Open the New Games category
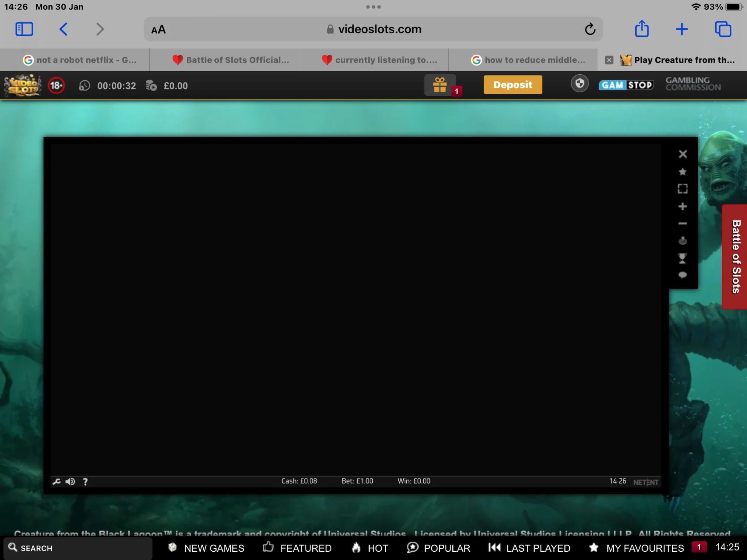This screenshot has height=560, width=747. tap(206, 548)
